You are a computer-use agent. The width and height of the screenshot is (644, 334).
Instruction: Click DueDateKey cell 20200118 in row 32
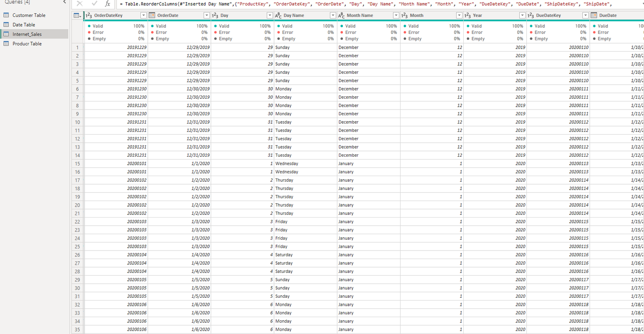click(x=558, y=305)
